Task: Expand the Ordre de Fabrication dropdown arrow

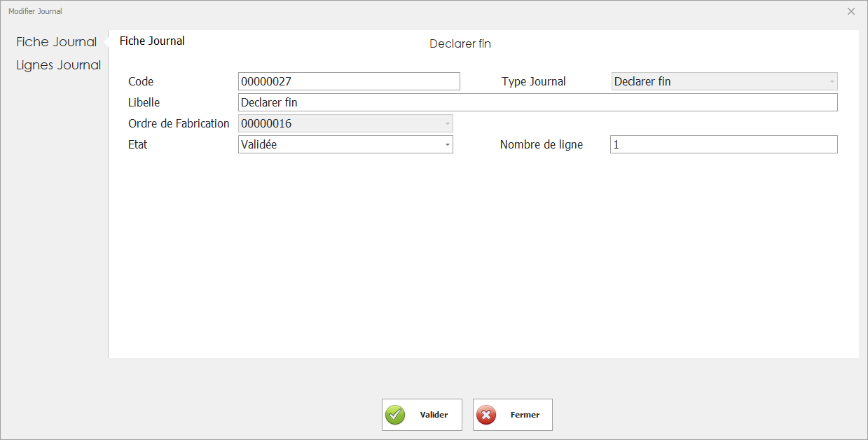Action: (x=447, y=124)
